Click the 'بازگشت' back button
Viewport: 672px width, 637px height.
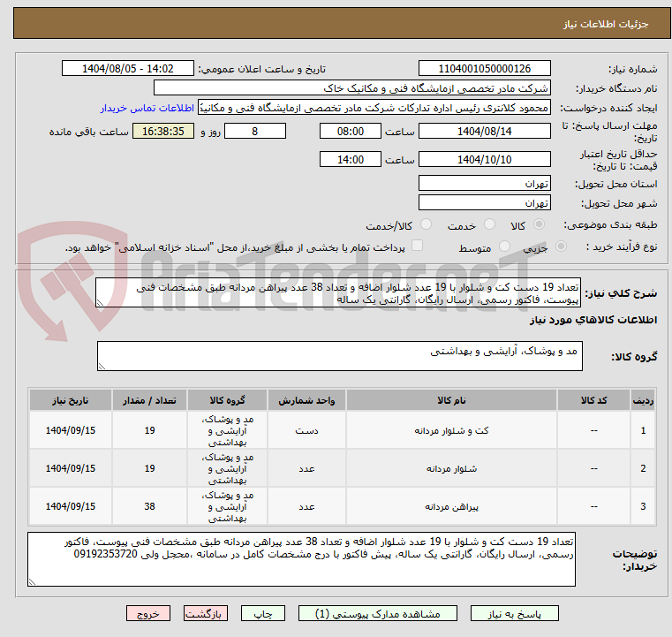pyautogui.click(x=205, y=612)
